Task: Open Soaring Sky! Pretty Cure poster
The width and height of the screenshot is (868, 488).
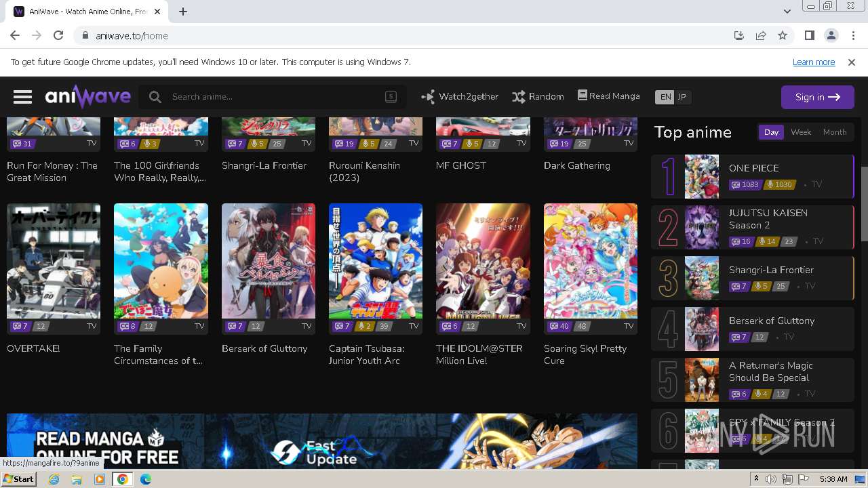Action: point(591,261)
